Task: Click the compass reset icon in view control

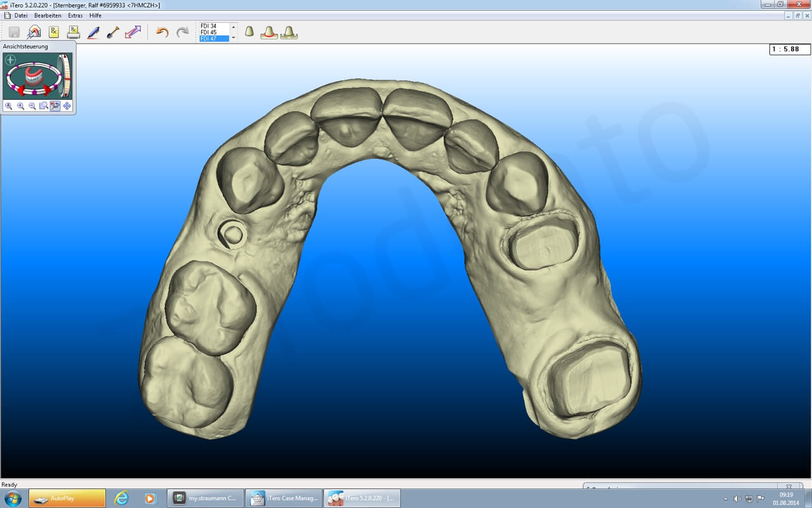Action: point(10,60)
